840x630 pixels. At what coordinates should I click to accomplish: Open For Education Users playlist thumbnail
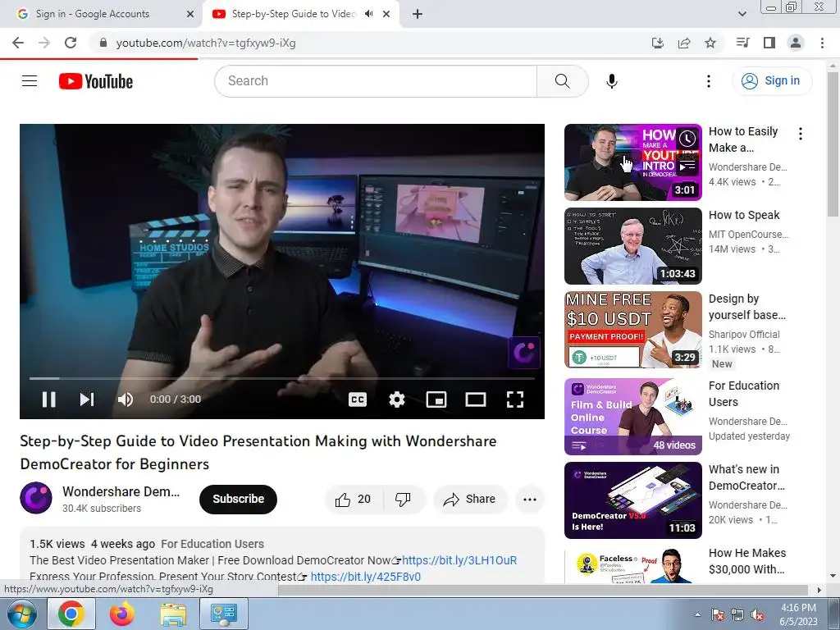[632, 416]
